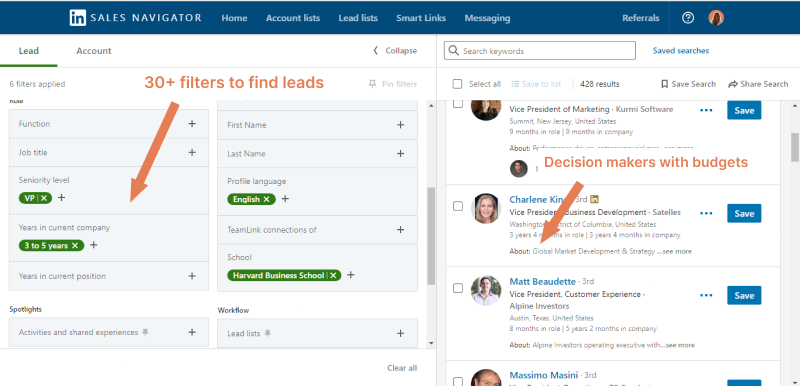Image resolution: width=800 pixels, height=386 pixels.
Task: Click Save Search button
Action: (688, 84)
